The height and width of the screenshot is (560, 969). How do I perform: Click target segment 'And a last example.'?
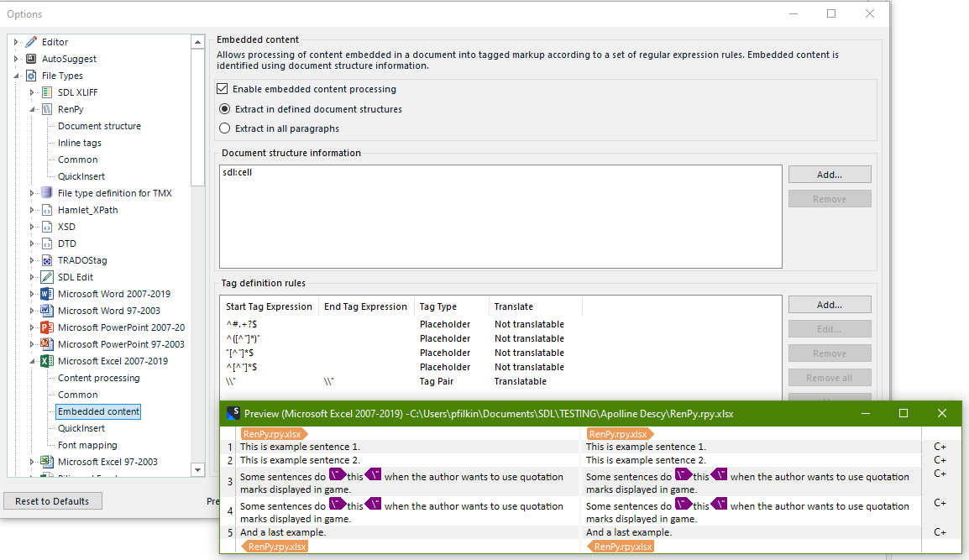pyautogui.click(x=628, y=532)
